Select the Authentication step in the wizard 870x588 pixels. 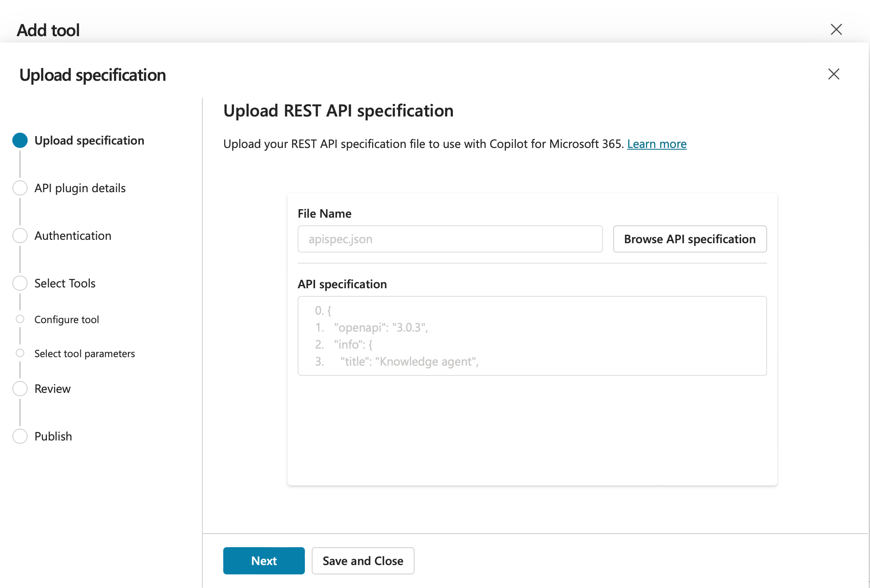20,235
